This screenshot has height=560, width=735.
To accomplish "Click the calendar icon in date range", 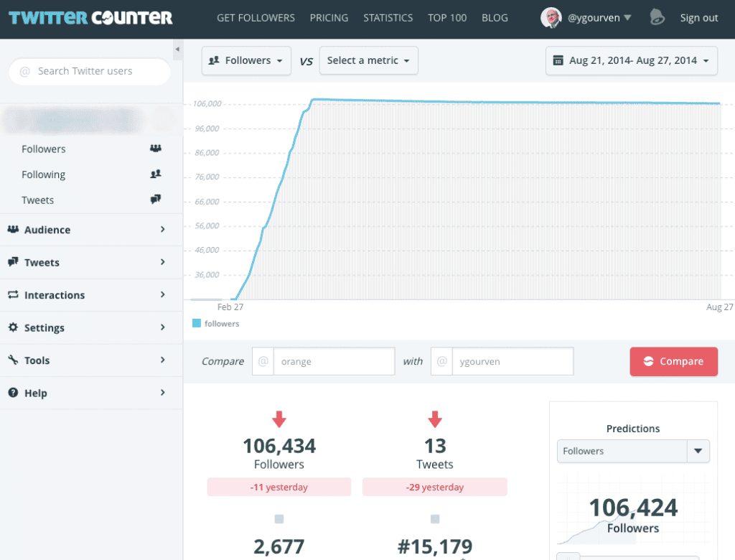I will (x=558, y=60).
